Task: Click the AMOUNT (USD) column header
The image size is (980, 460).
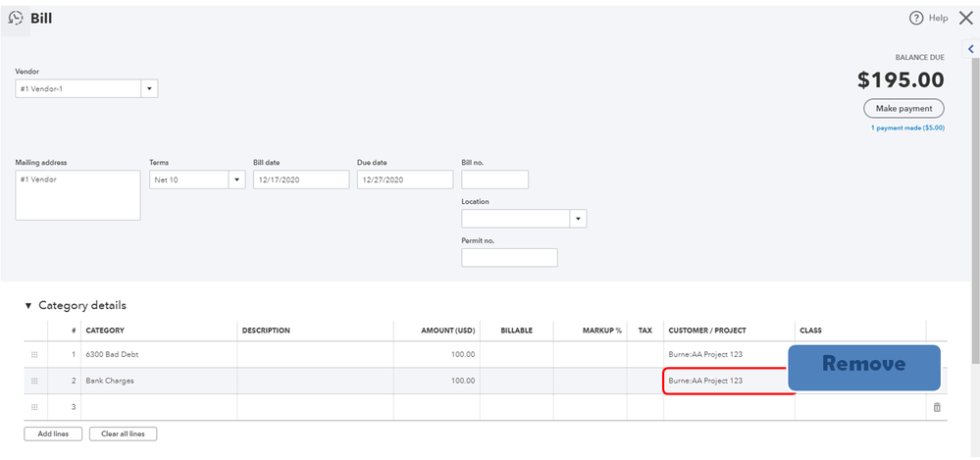Action: 448,331
